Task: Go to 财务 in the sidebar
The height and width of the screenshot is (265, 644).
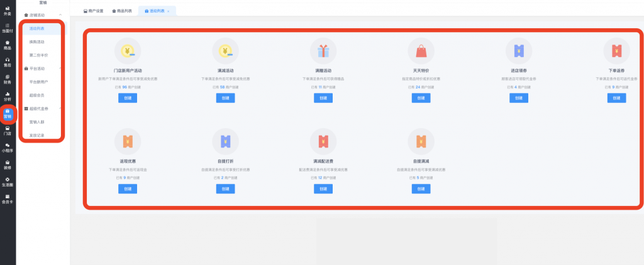Action: (8, 78)
